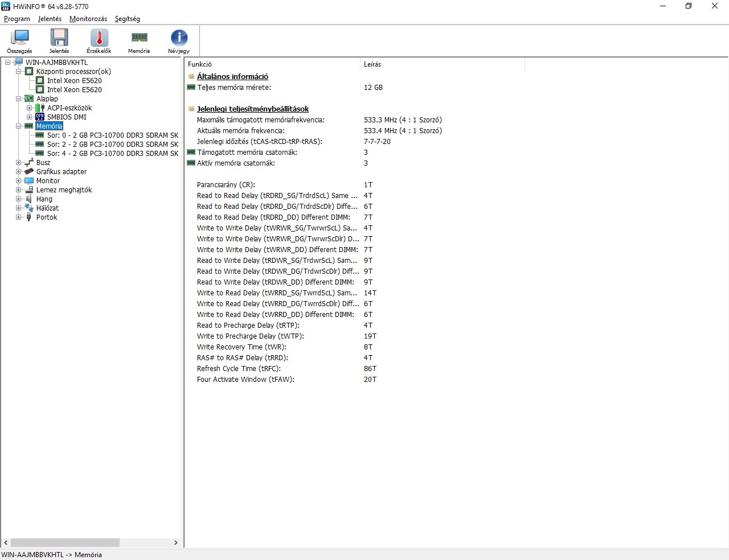
Task: Click the motherboard icon beside Alaplap
Action: coord(29,98)
